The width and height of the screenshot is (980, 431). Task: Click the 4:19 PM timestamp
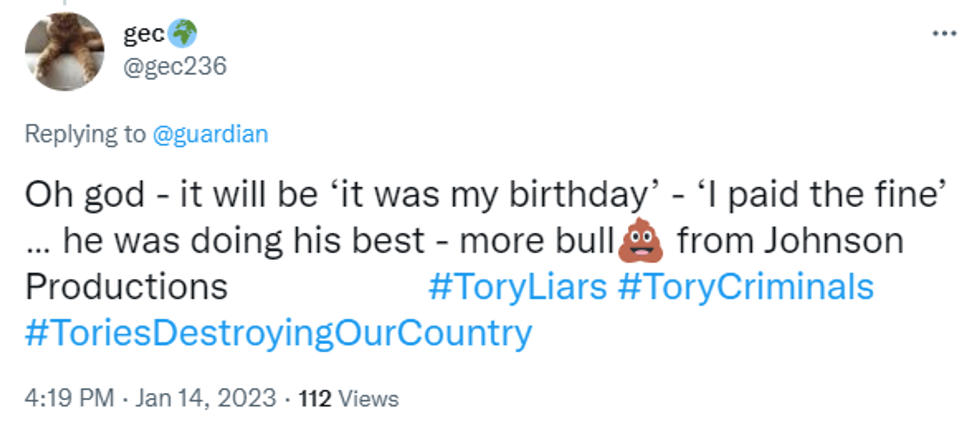click(x=69, y=398)
